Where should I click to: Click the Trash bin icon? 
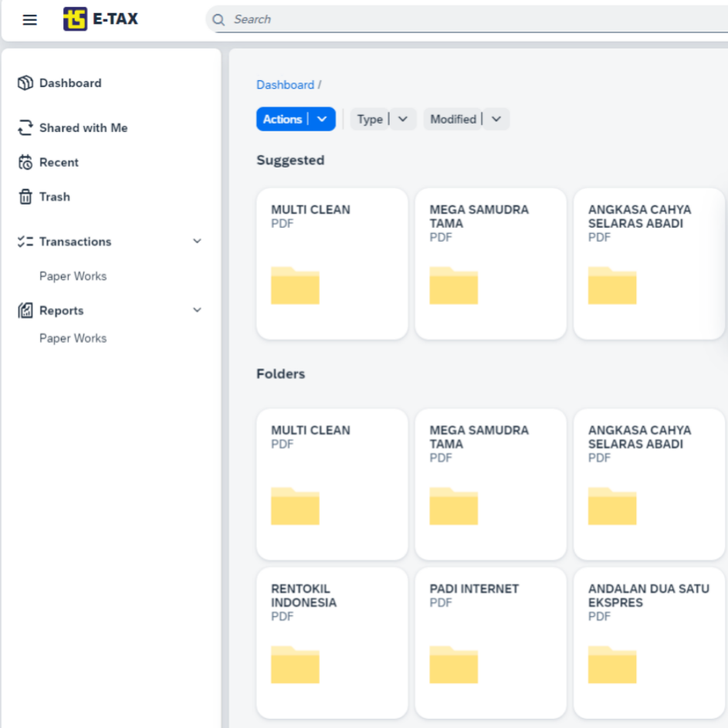(25, 197)
